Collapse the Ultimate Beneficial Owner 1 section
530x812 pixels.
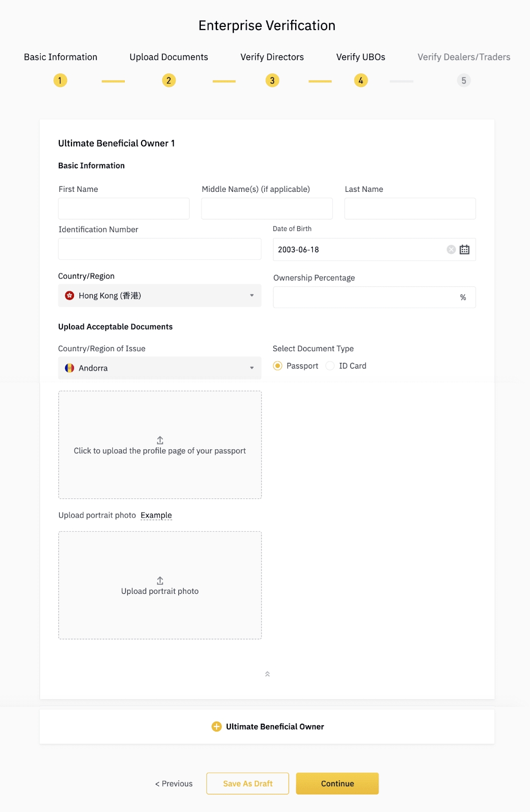[267, 674]
